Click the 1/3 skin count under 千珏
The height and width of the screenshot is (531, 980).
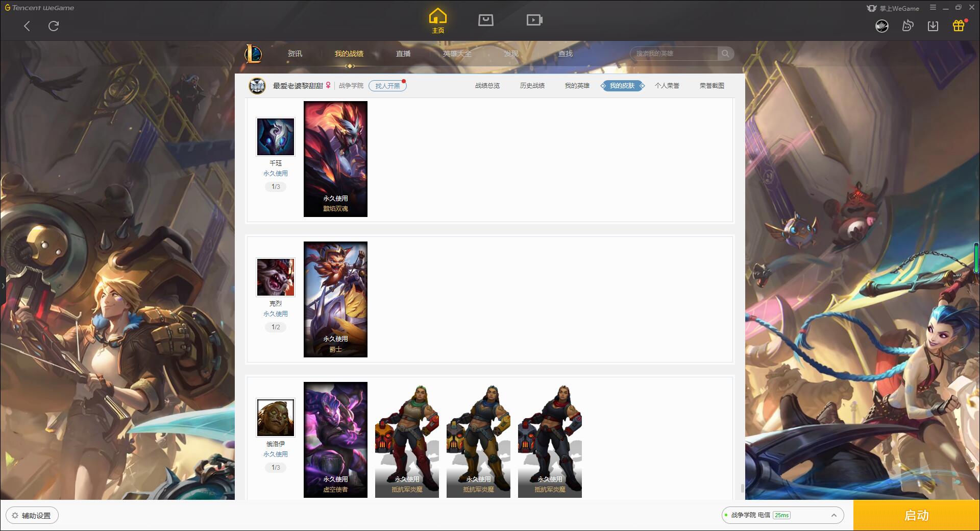coord(276,187)
